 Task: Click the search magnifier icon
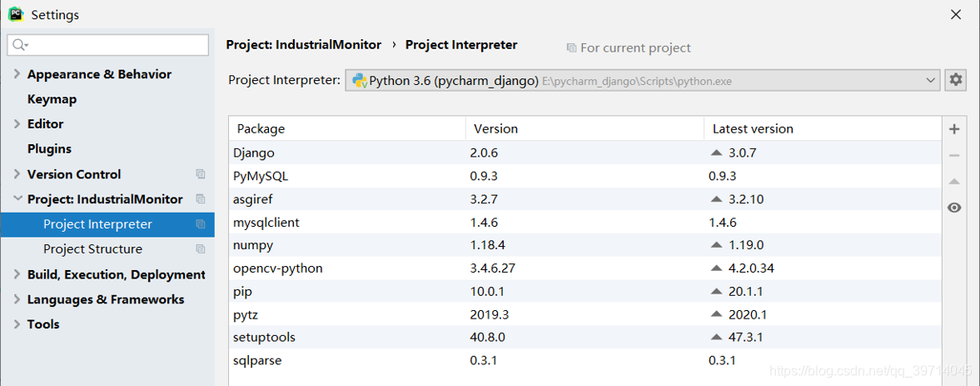[20, 45]
